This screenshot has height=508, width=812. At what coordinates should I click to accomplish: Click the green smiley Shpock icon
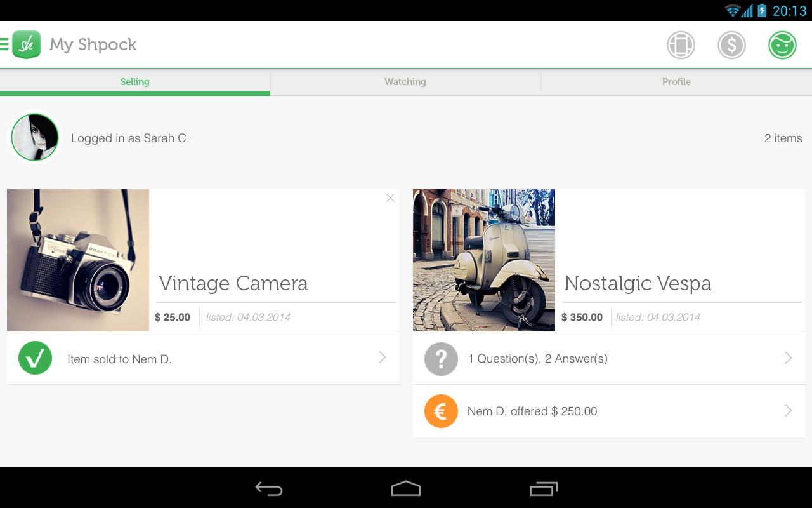(782, 45)
